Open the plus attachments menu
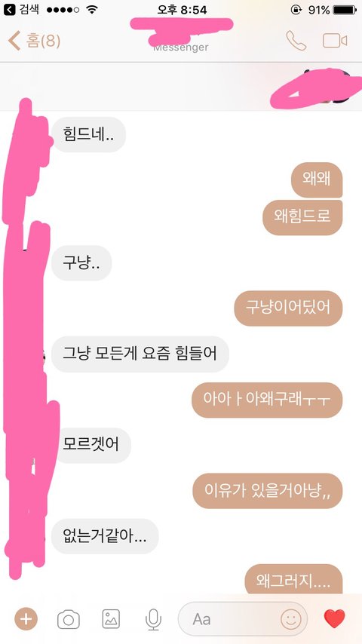This screenshot has width=362, height=644. [x=26, y=619]
